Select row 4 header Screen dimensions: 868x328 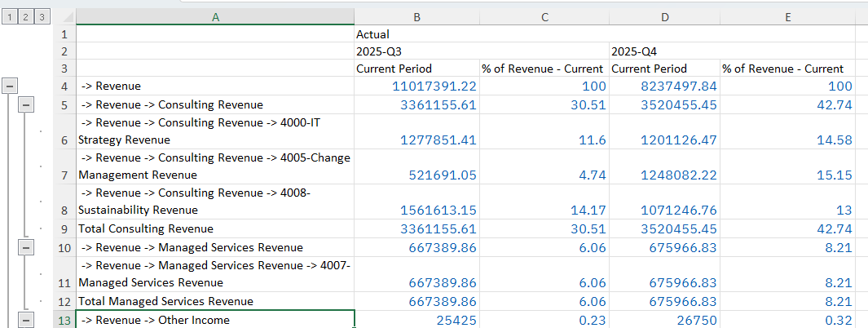(64, 86)
